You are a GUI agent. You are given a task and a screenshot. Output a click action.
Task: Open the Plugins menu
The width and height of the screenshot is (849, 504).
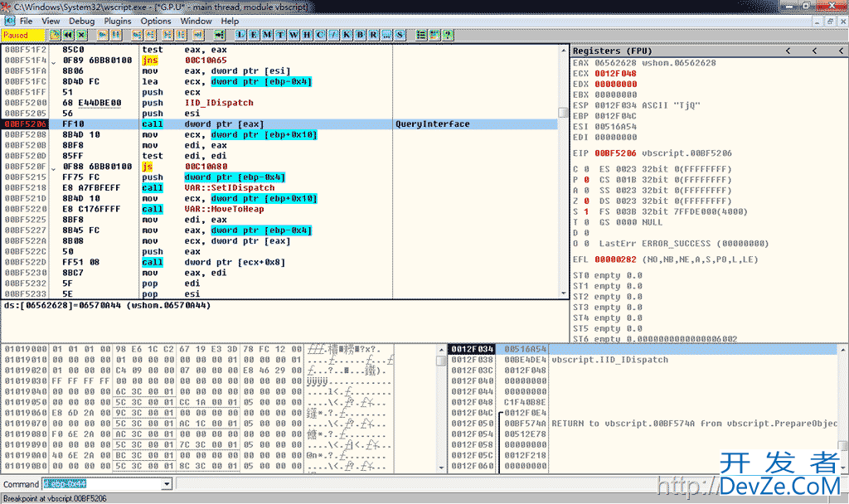[118, 21]
